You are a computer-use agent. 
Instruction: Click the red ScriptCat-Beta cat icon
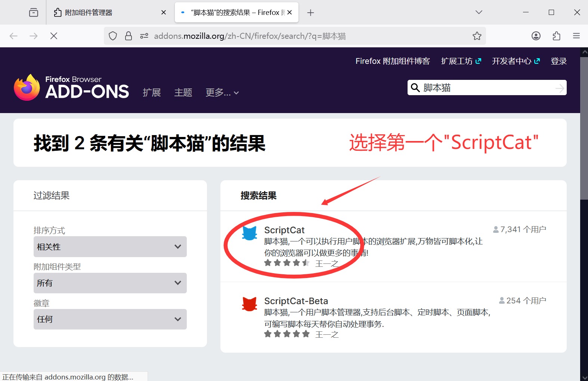[x=250, y=304]
